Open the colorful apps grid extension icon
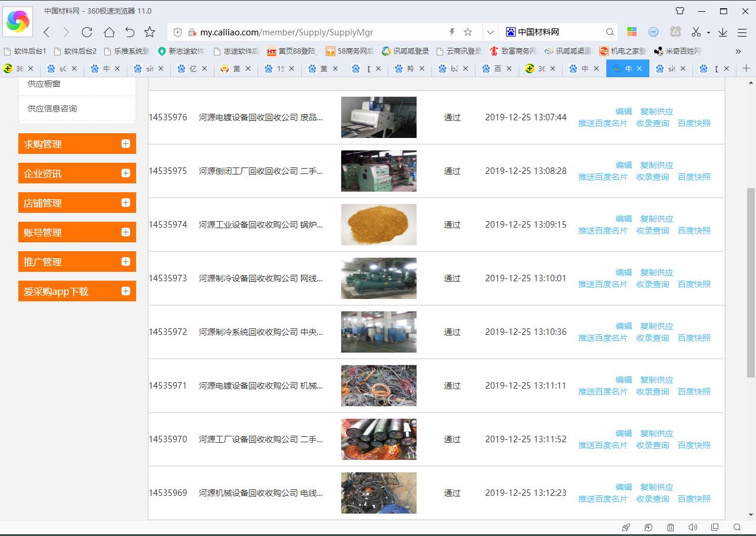 coord(632,32)
